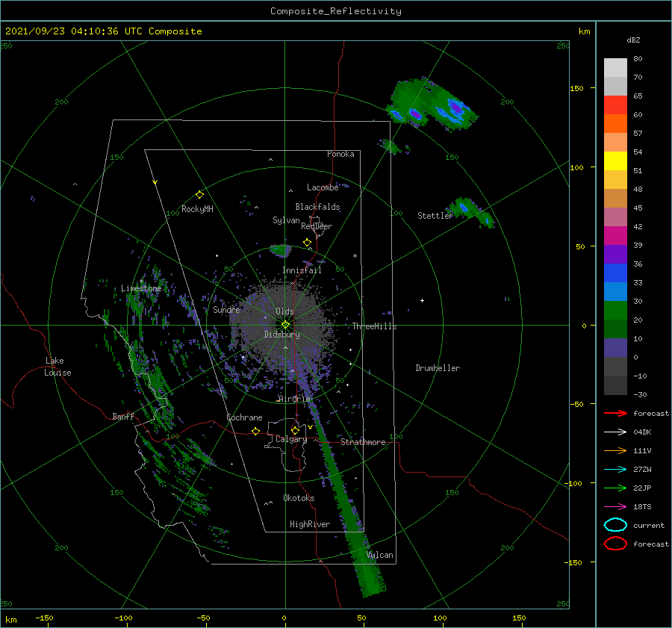This screenshot has width=672, height=628.
Task: Click the cyan 27ZW arrow icon
Action: (615, 470)
